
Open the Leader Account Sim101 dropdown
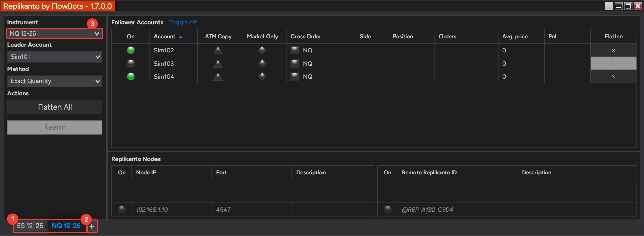(55, 57)
